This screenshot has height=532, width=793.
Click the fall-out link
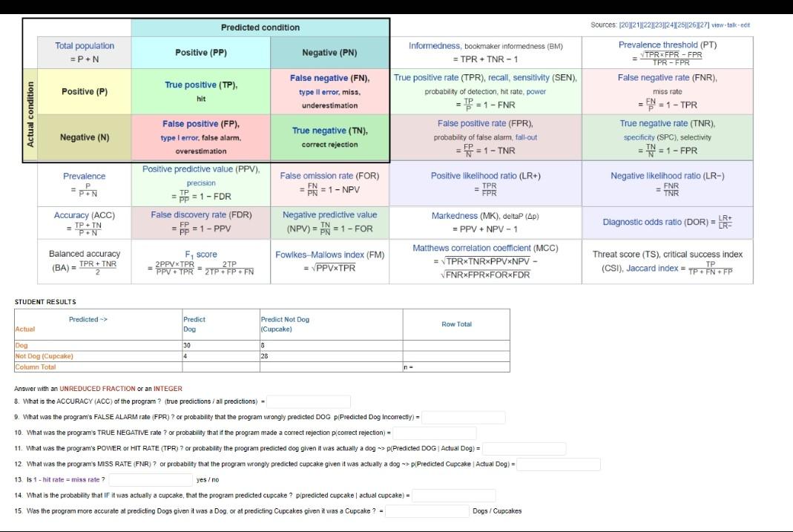coord(526,137)
